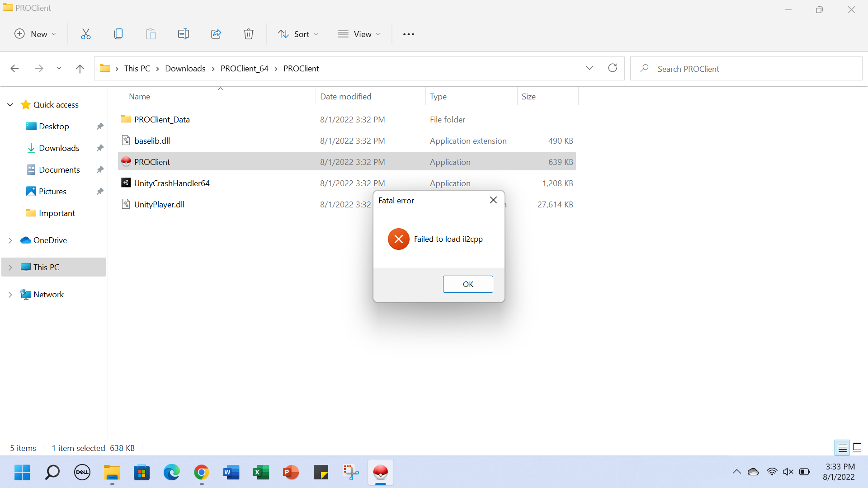Go up one folder level
Image resolution: width=868 pixels, height=488 pixels.
80,69
